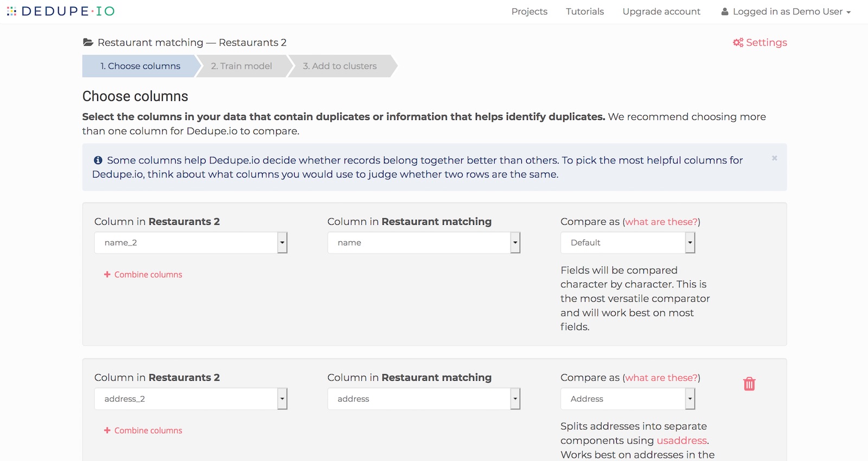This screenshot has height=461, width=868.
Task: Open the name_2 column dropdown
Action: pos(190,243)
